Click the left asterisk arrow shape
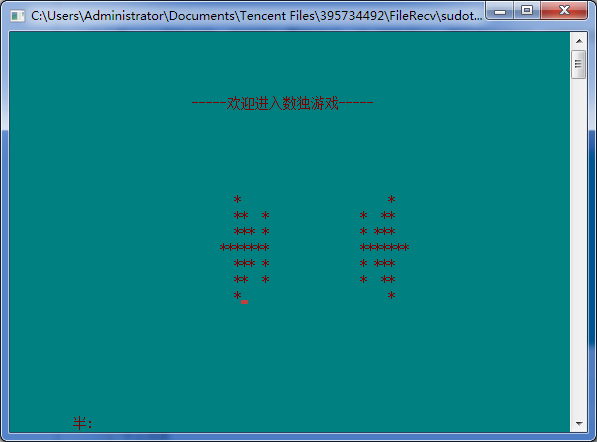This screenshot has width=597, height=442. point(245,247)
